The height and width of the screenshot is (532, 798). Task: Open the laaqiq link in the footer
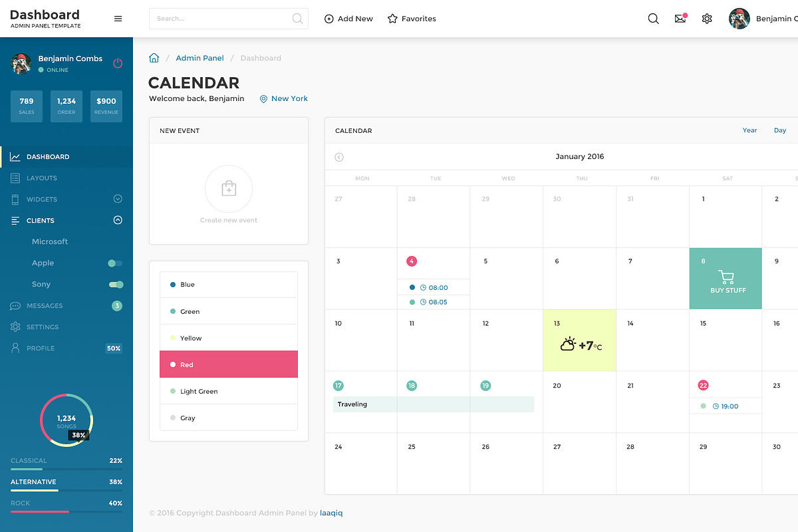(331, 513)
